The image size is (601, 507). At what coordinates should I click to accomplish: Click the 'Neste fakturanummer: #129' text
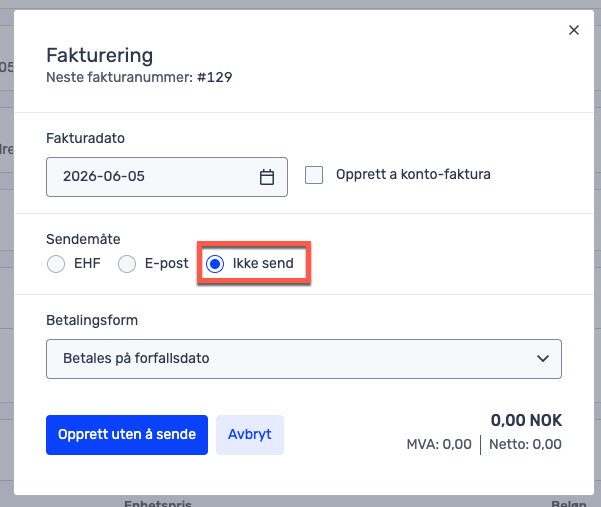[x=139, y=77]
